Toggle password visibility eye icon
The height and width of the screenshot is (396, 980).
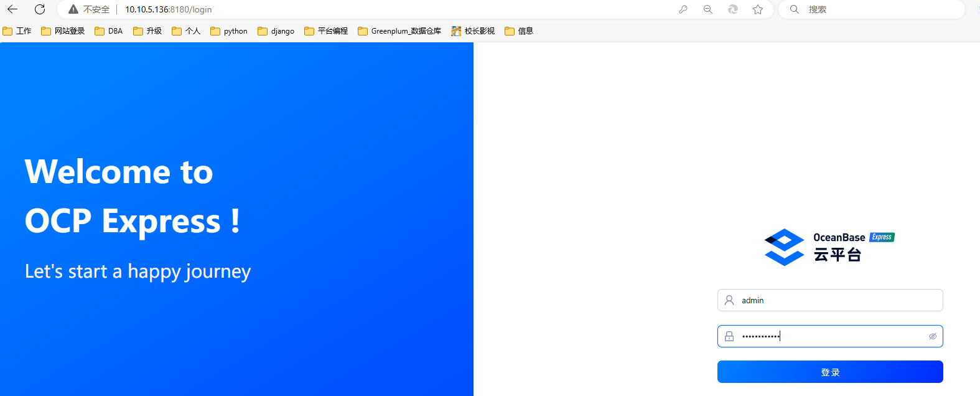pos(933,336)
